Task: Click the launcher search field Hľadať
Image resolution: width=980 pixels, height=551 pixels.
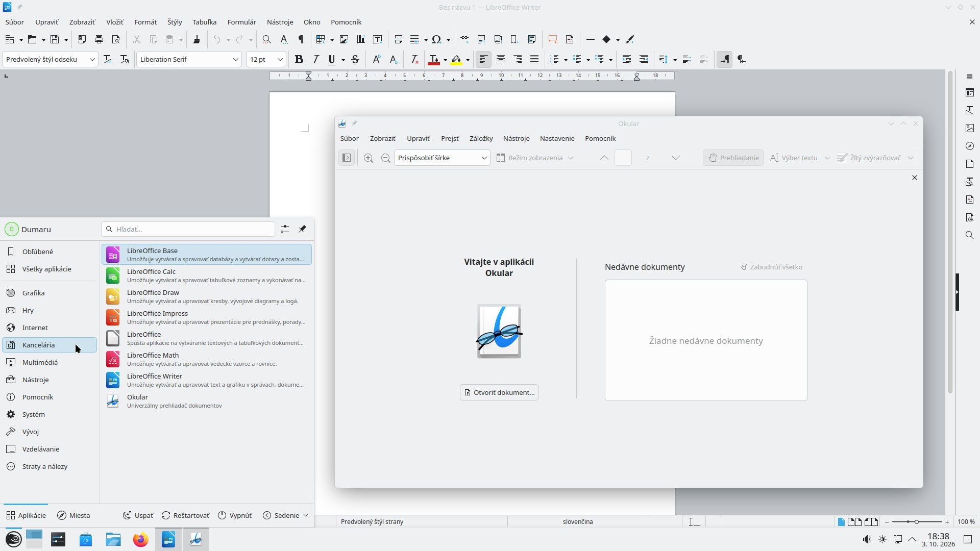Action: [x=188, y=229]
